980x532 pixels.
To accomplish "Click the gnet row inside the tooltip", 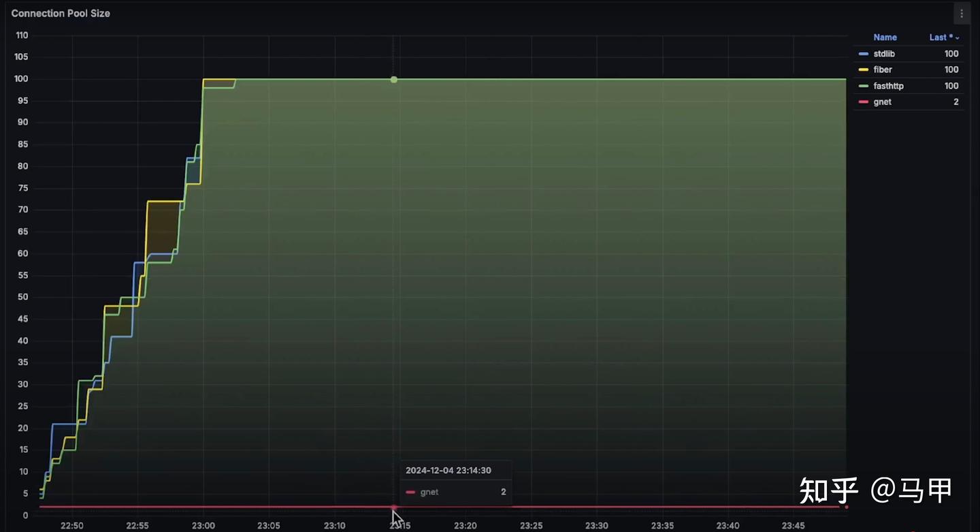I will 455,492.
